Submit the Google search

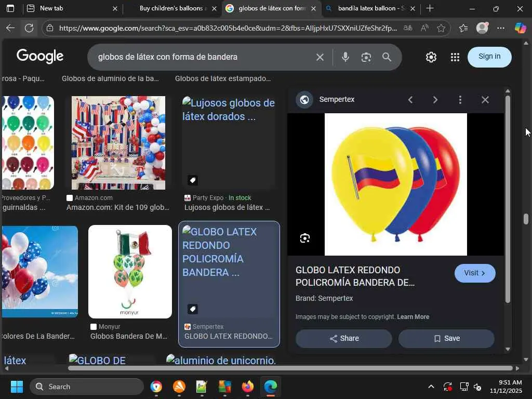point(387,57)
